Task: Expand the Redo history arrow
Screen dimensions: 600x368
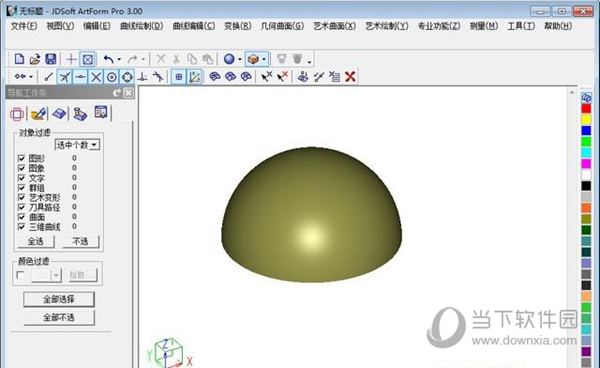Action: pyautogui.click(x=143, y=59)
